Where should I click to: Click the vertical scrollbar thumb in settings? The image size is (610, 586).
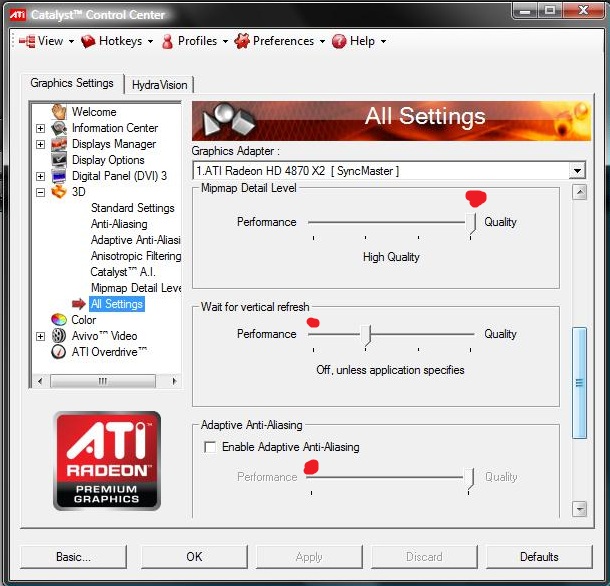coord(580,383)
